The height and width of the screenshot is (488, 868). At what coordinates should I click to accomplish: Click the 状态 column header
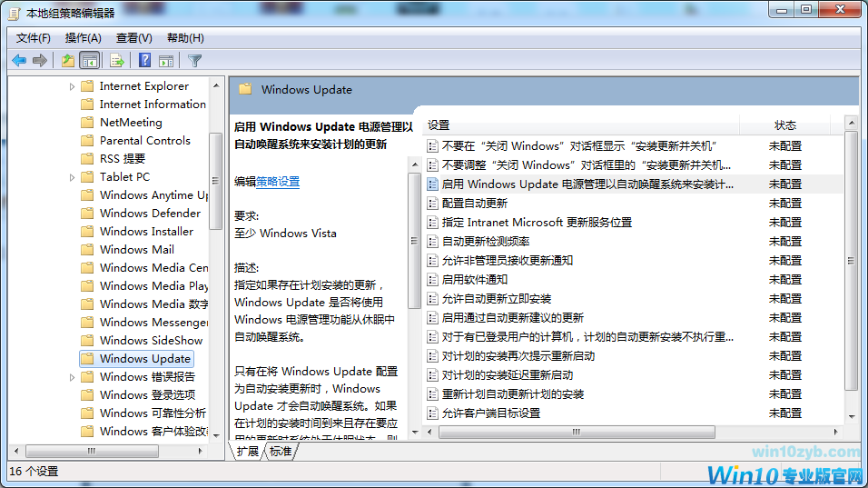coord(784,125)
